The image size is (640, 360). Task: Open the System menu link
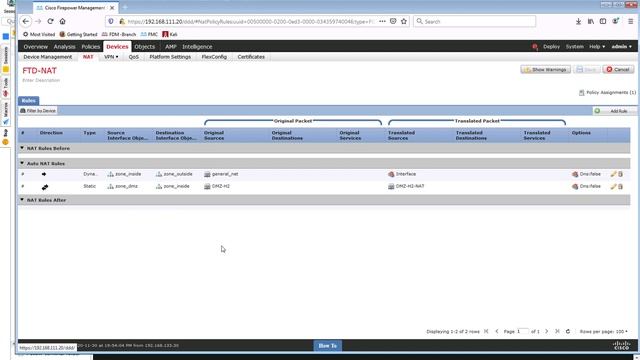[x=574, y=47]
